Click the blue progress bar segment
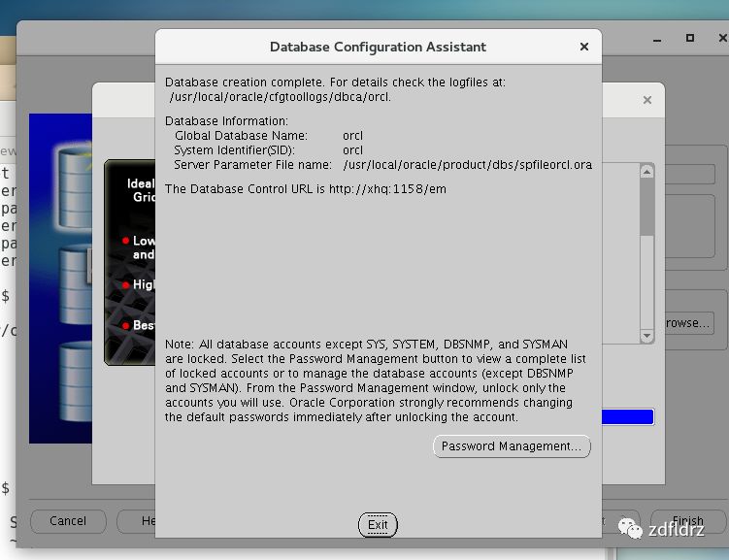Screen dimensions: 729x560 tap(628, 417)
